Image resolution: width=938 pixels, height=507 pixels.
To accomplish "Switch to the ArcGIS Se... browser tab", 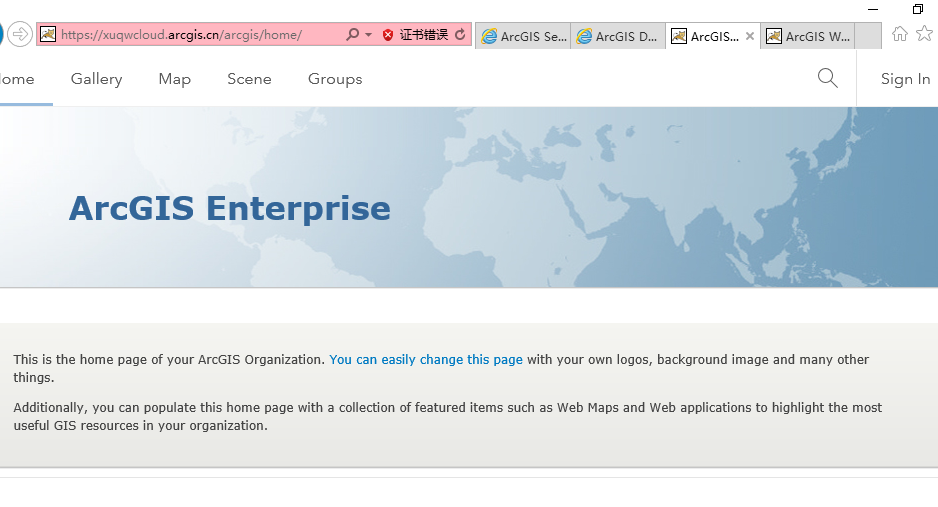I will [x=523, y=36].
